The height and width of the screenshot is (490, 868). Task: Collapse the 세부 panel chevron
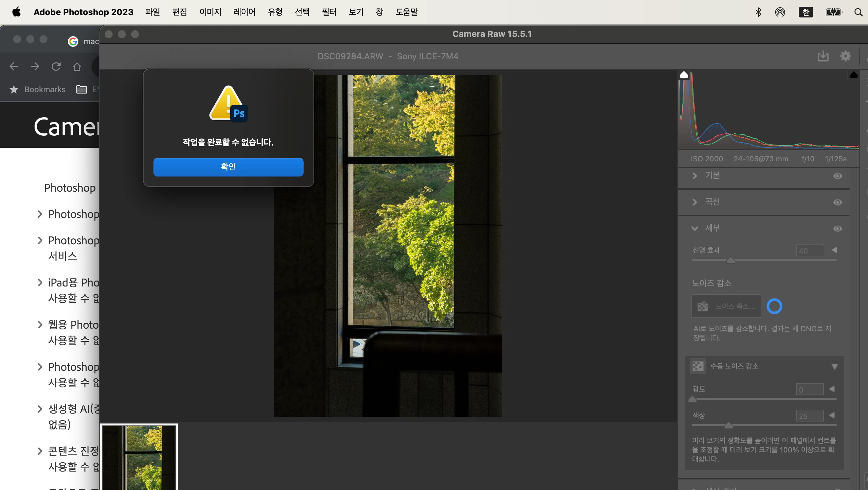click(x=694, y=229)
